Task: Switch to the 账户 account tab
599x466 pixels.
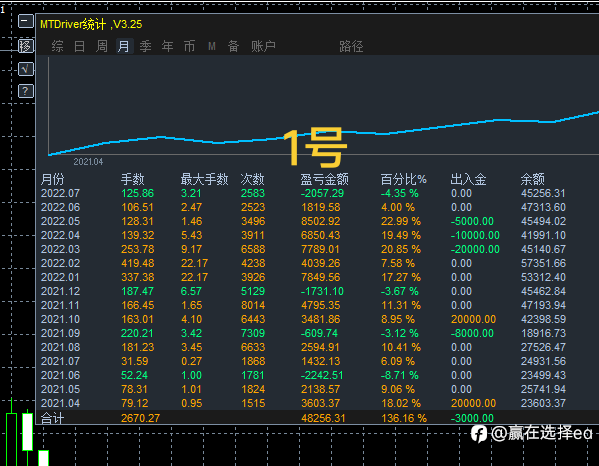Action: [263, 46]
